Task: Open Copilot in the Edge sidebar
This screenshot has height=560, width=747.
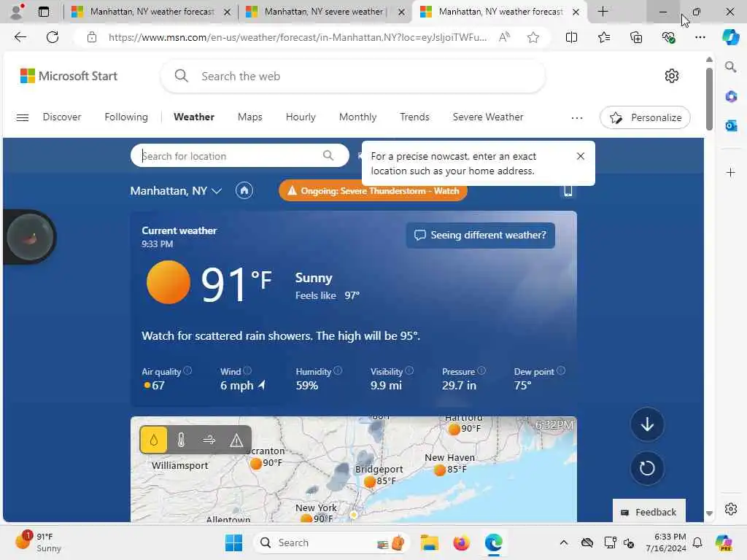Action: coord(731,36)
